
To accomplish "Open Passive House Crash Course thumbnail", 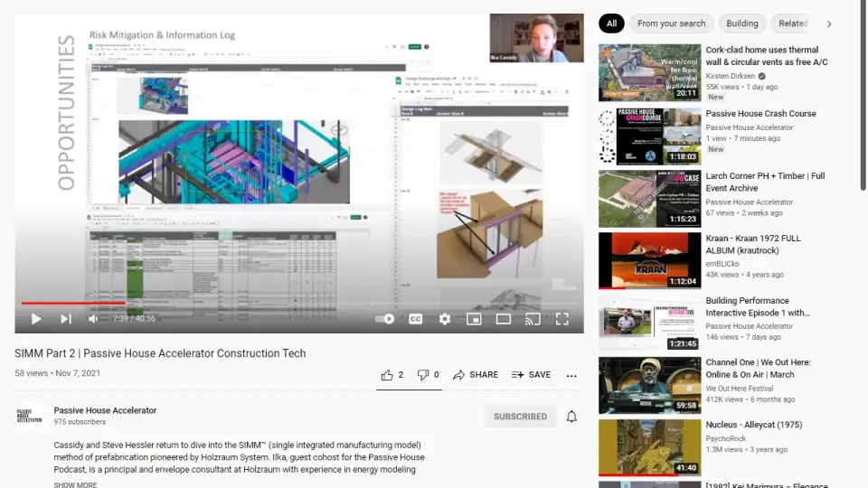I will point(649,136).
